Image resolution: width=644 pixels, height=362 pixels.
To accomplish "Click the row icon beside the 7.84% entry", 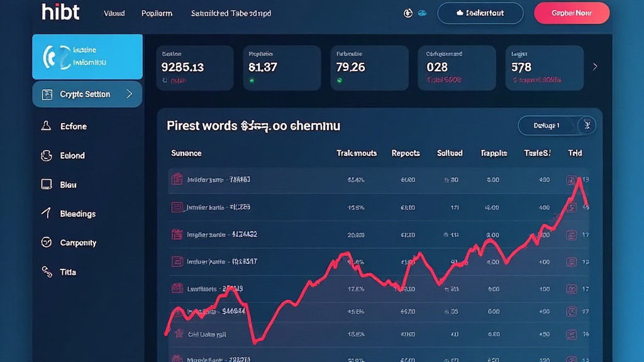I will tap(177, 180).
